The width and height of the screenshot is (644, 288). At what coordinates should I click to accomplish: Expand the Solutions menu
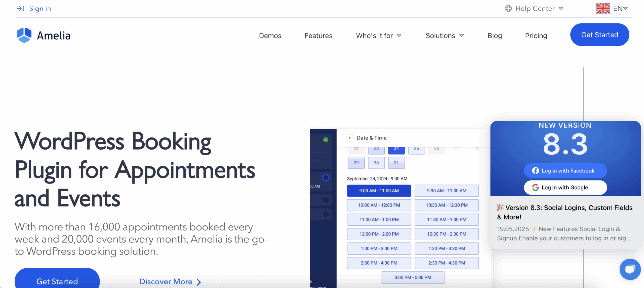(x=445, y=36)
